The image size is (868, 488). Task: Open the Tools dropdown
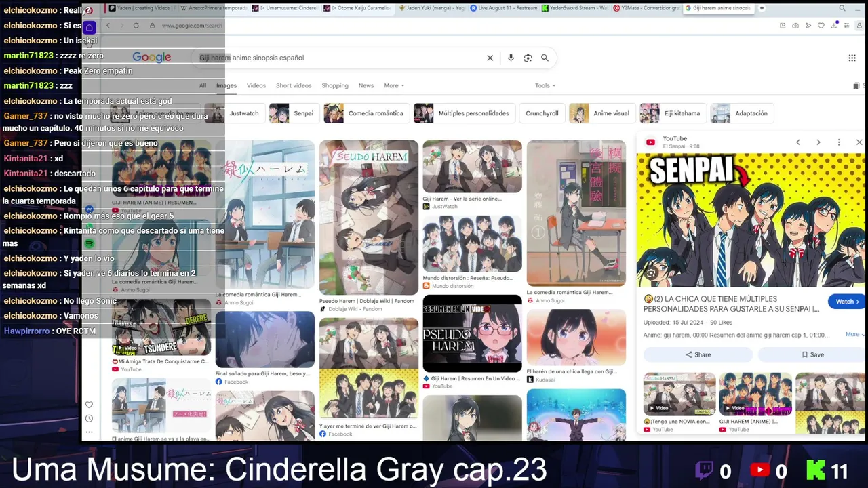(x=545, y=86)
